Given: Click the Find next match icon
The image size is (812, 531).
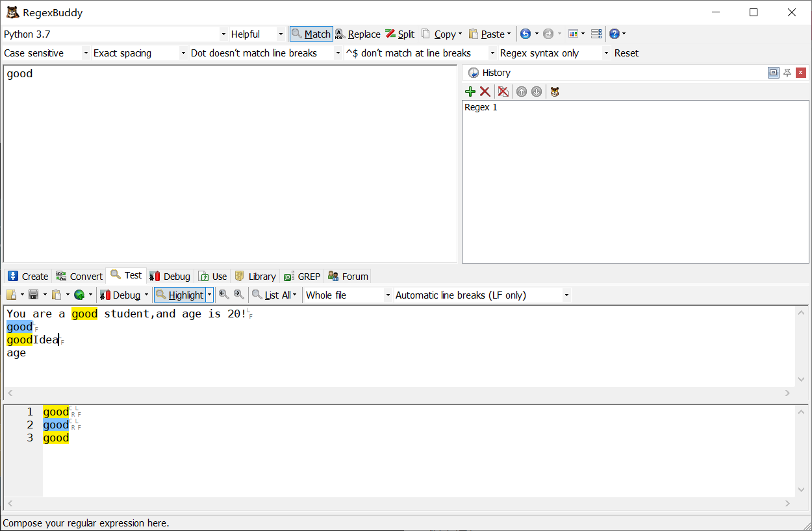Looking at the screenshot, I should point(239,295).
